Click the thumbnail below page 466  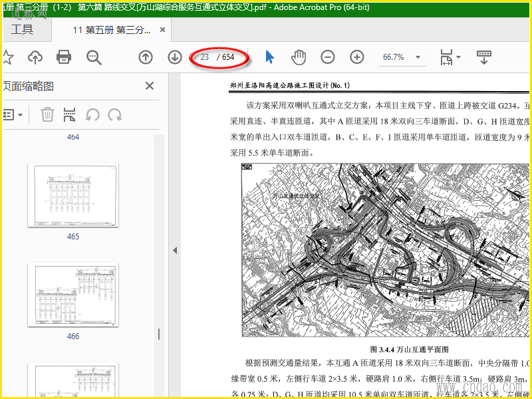[x=73, y=380]
